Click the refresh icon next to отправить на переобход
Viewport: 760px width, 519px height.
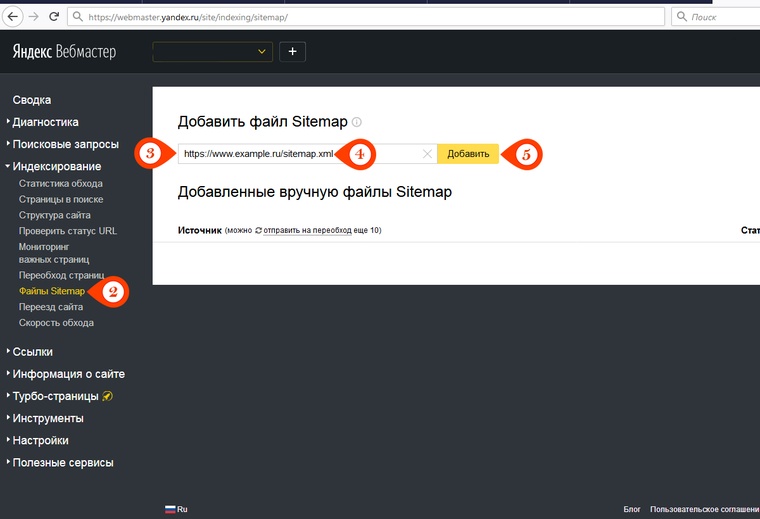point(259,231)
